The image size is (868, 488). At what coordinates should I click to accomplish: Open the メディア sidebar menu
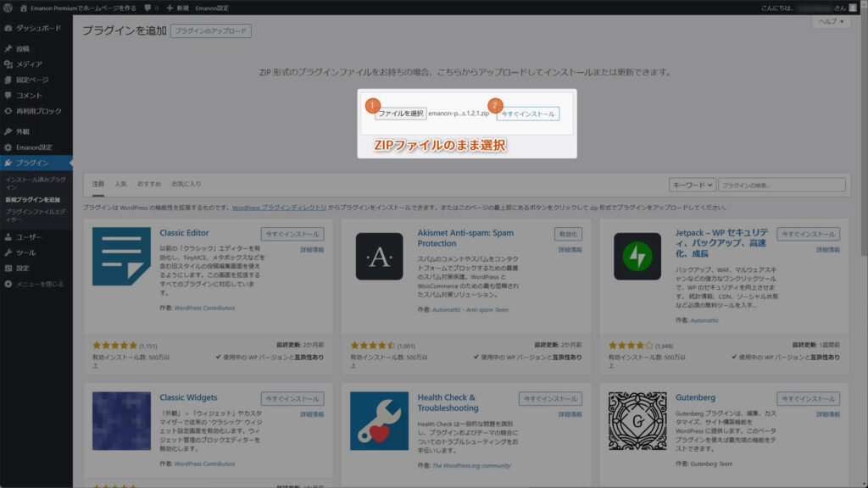click(29, 64)
